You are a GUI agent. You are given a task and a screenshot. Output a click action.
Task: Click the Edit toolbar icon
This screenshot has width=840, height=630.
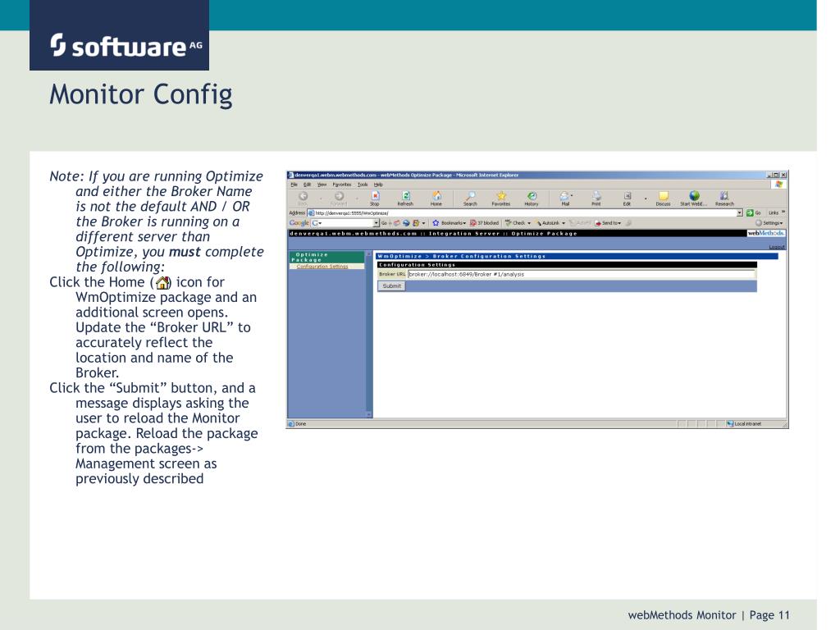click(628, 198)
